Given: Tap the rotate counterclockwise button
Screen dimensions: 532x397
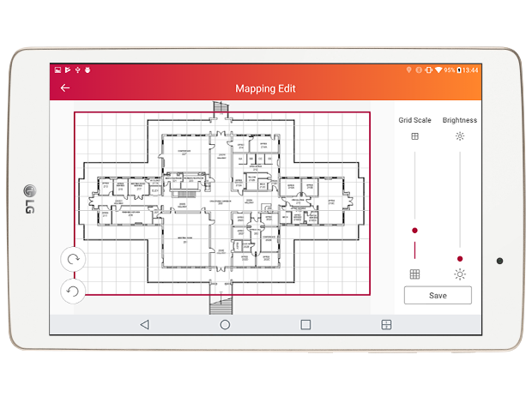Looking at the screenshot, I should (73, 292).
